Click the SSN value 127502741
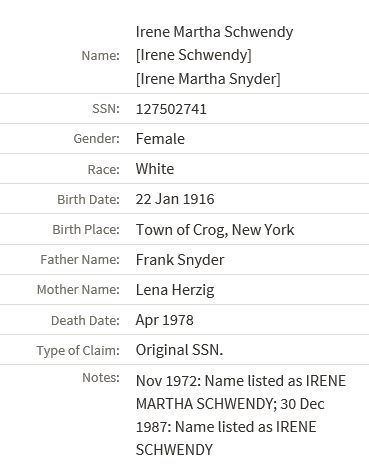Viewport: 369px width, 474px height. click(171, 109)
